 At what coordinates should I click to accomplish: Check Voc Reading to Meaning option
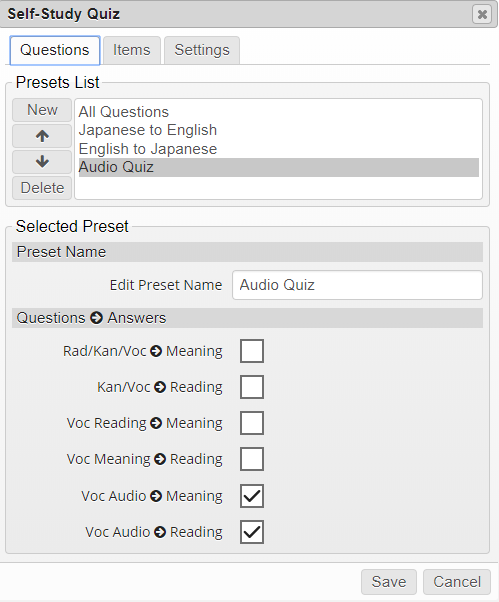click(x=252, y=423)
